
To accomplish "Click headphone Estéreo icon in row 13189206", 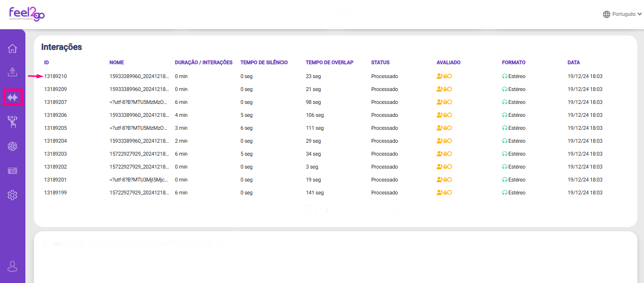I will pos(505,115).
